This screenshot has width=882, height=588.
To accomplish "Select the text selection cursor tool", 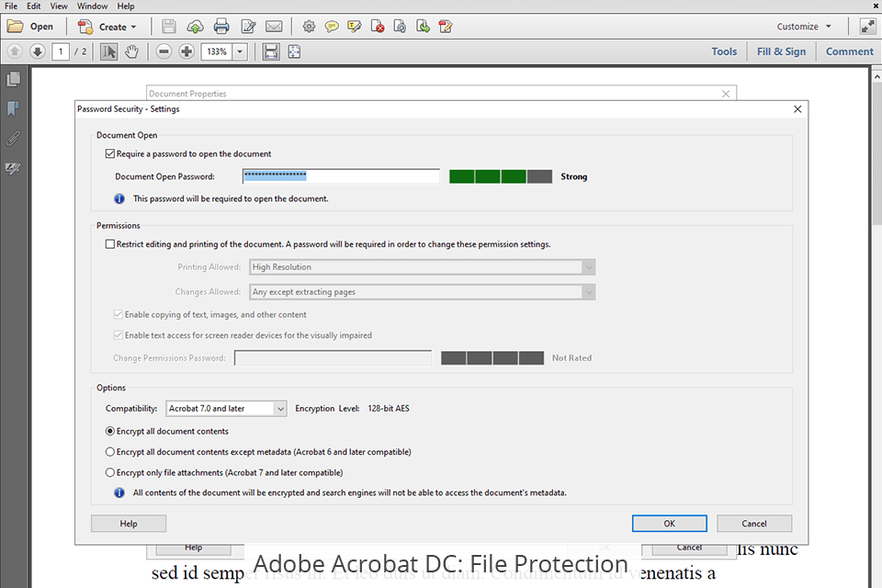I will (x=109, y=51).
